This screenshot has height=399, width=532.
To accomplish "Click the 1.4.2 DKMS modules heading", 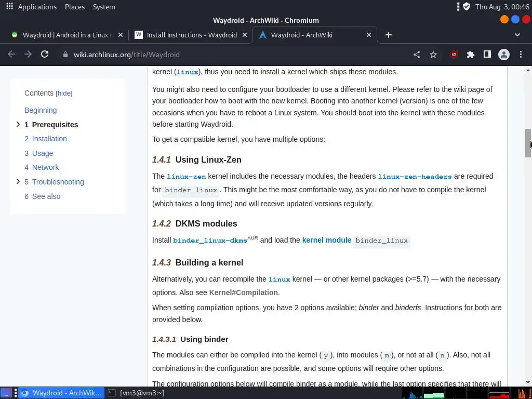I will tap(194, 223).
